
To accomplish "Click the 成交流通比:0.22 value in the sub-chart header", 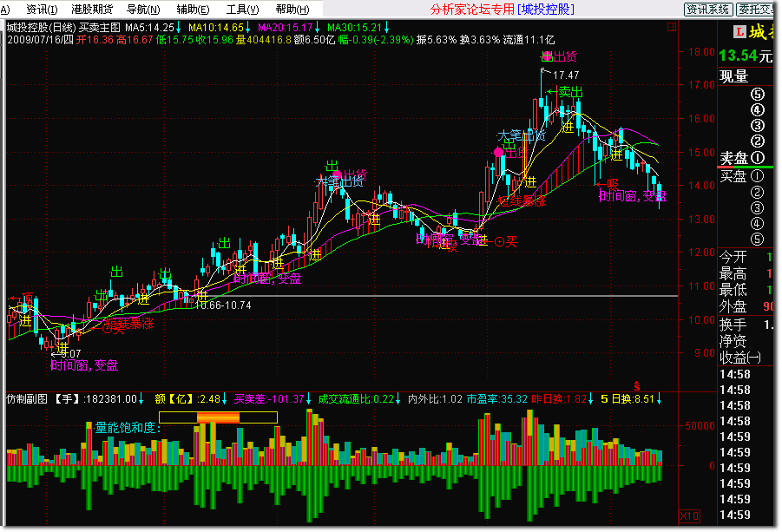I will click(356, 399).
